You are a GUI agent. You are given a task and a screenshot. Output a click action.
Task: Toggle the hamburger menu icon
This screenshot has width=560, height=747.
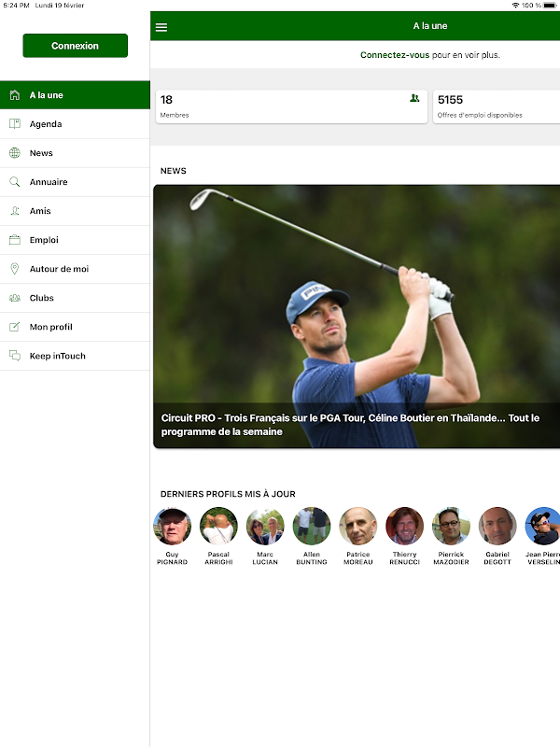click(x=161, y=27)
